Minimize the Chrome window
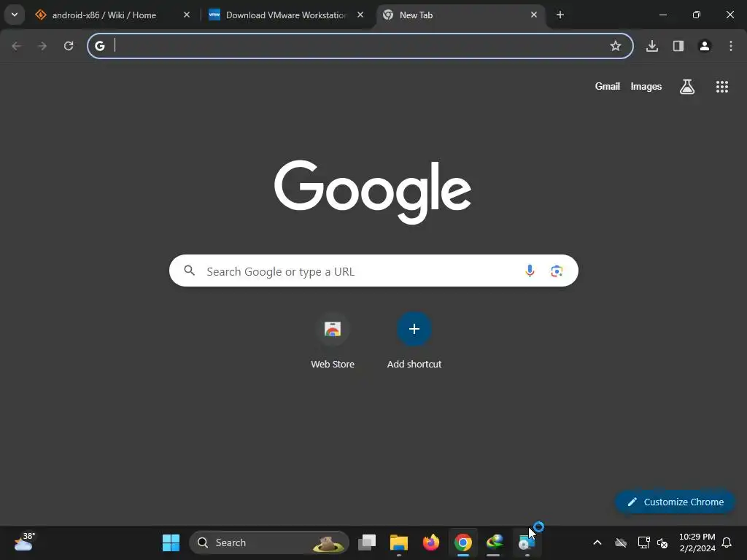The width and height of the screenshot is (747, 560). [x=662, y=15]
